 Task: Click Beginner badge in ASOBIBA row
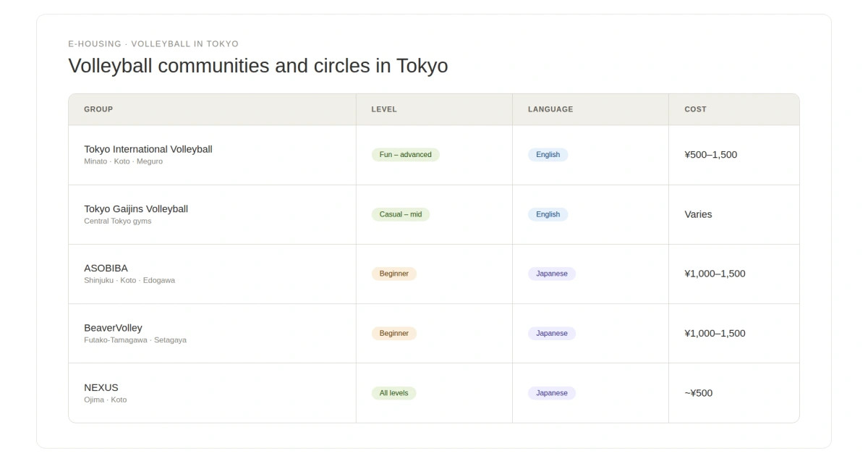(x=394, y=274)
